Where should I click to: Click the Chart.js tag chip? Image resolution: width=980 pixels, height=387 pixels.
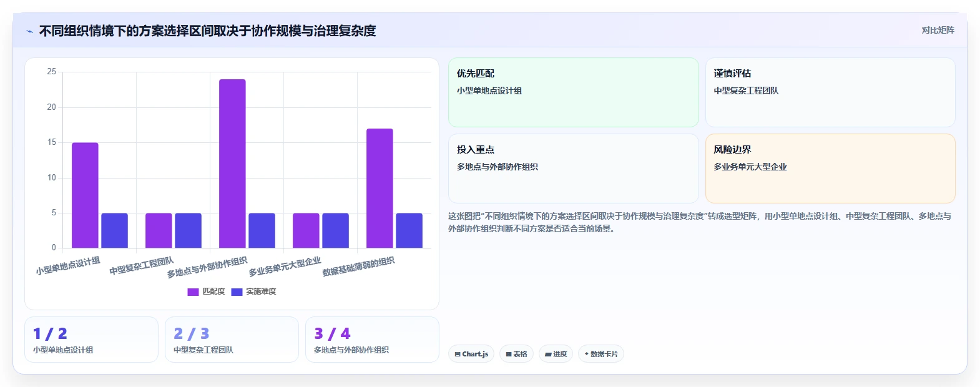click(471, 354)
